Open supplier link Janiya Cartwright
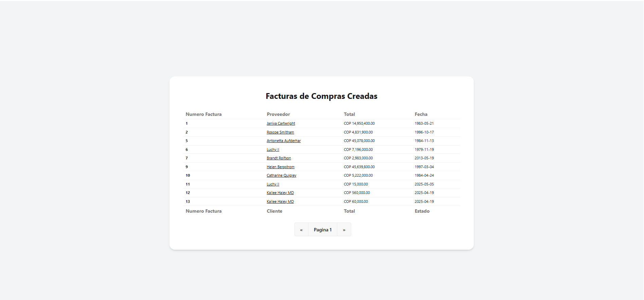This screenshot has width=644, height=300. coord(281,123)
